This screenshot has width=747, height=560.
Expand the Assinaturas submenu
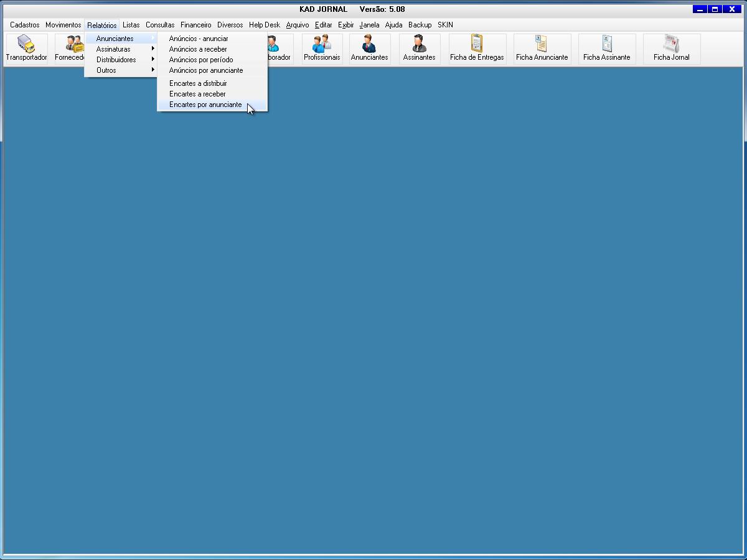[113, 49]
